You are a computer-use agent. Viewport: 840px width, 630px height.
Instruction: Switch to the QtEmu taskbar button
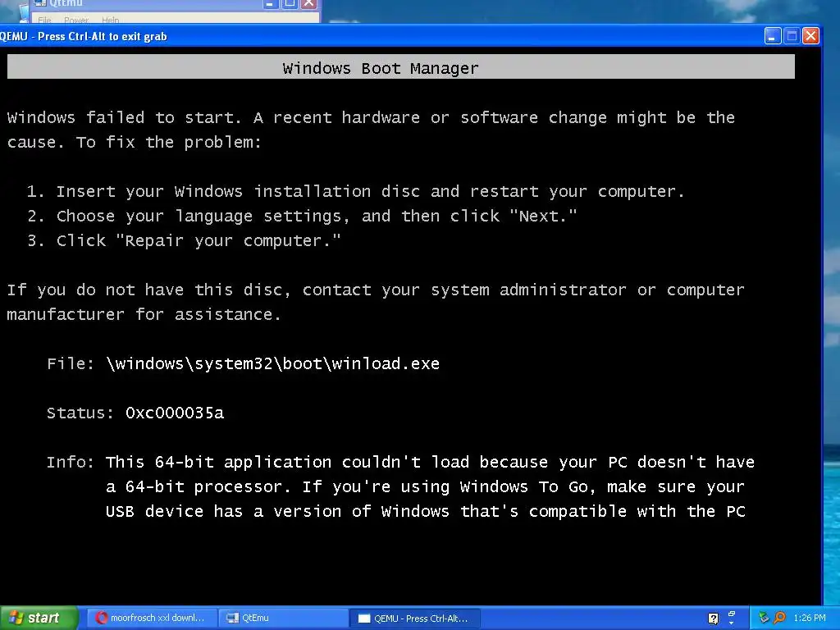click(x=283, y=618)
